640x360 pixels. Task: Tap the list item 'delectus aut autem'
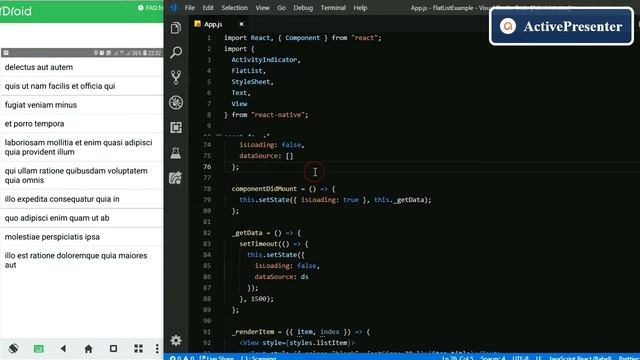tap(82, 67)
